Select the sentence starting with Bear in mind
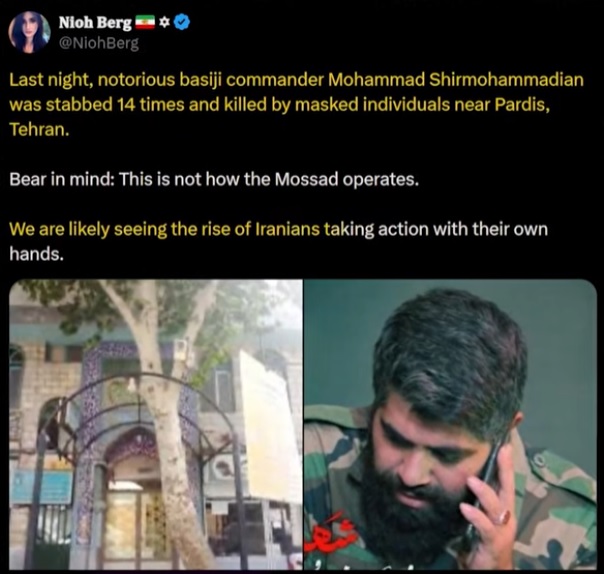Screen dimensions: 604x574 [x=214, y=179]
